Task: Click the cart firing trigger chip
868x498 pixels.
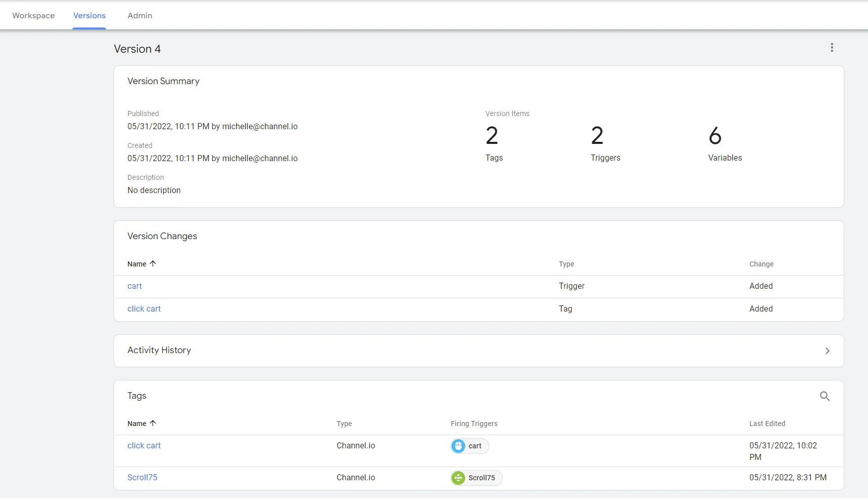Action: [x=475, y=446]
